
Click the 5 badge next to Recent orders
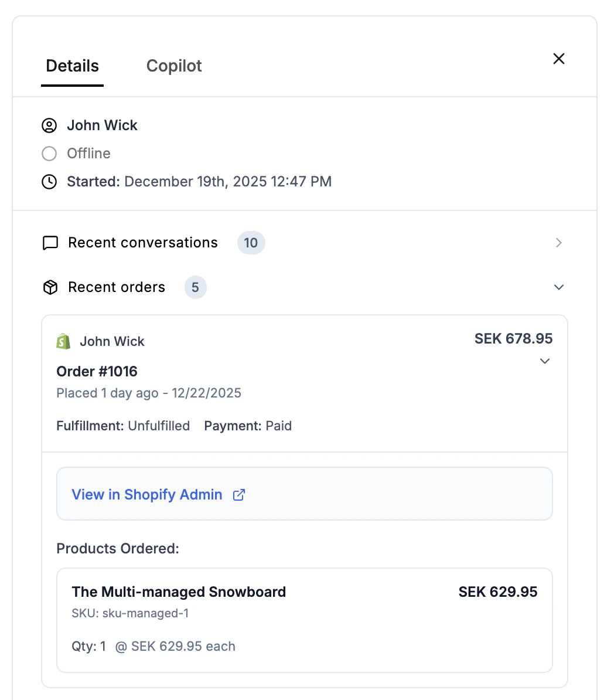(195, 287)
